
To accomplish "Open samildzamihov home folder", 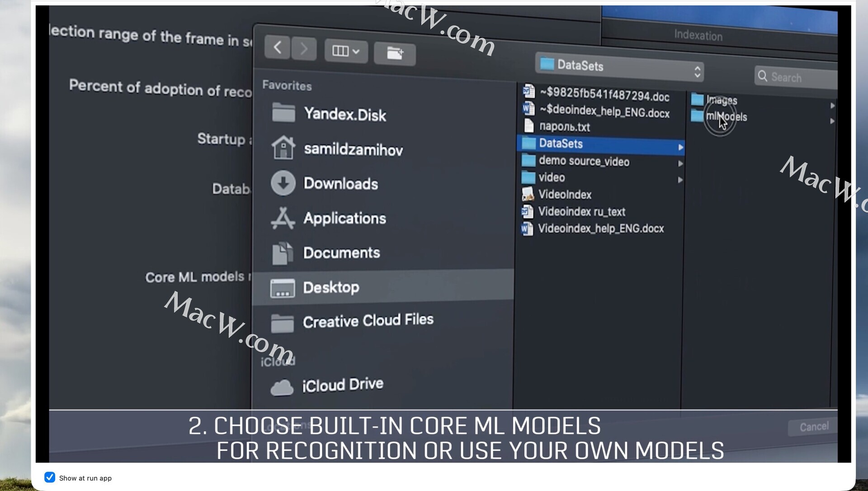I will tap(353, 149).
